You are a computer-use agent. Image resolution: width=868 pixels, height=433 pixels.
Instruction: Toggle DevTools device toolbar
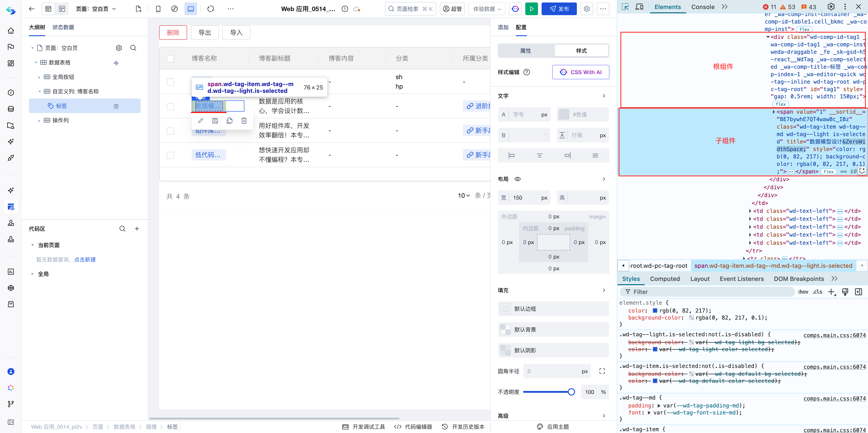639,7
